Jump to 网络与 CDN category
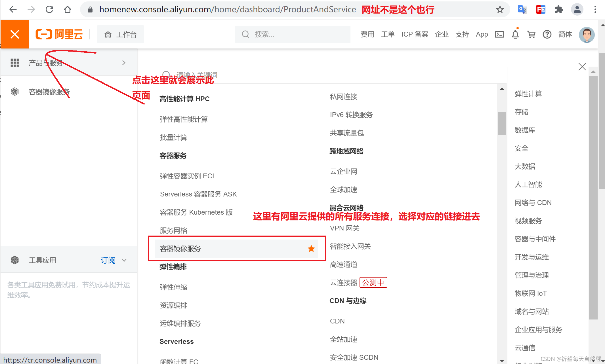The width and height of the screenshot is (605, 364). click(x=533, y=203)
